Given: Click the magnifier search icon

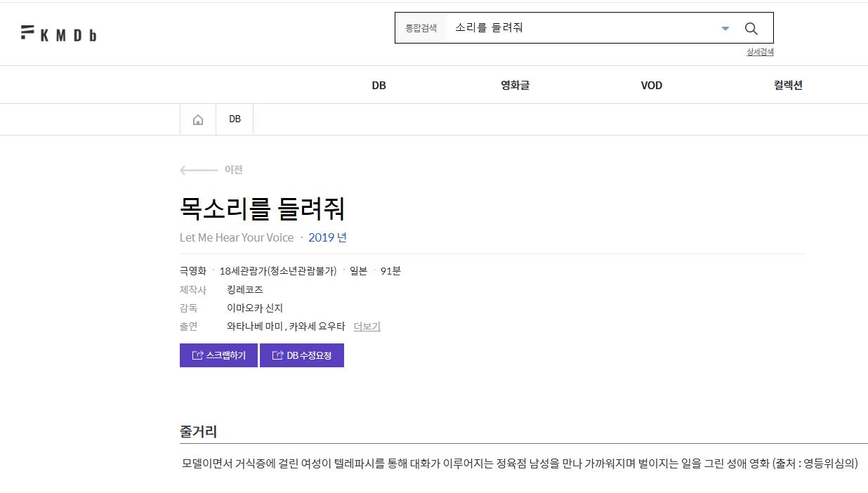Looking at the screenshot, I should pyautogui.click(x=751, y=28).
